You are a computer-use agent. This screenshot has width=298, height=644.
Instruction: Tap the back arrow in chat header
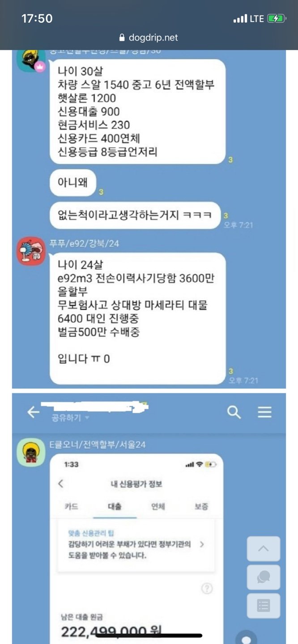point(33,412)
